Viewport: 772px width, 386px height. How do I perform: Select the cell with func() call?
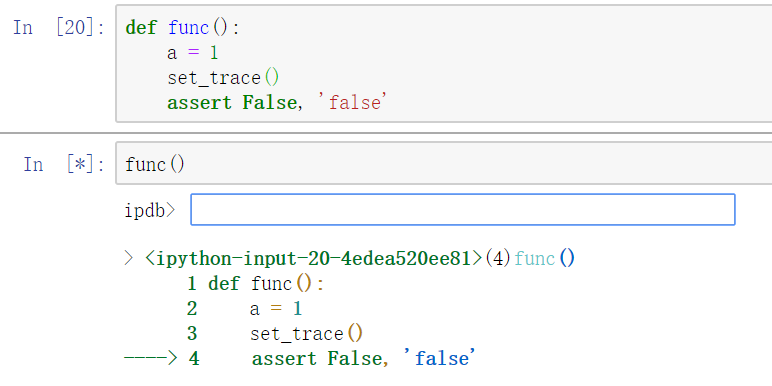444,163
